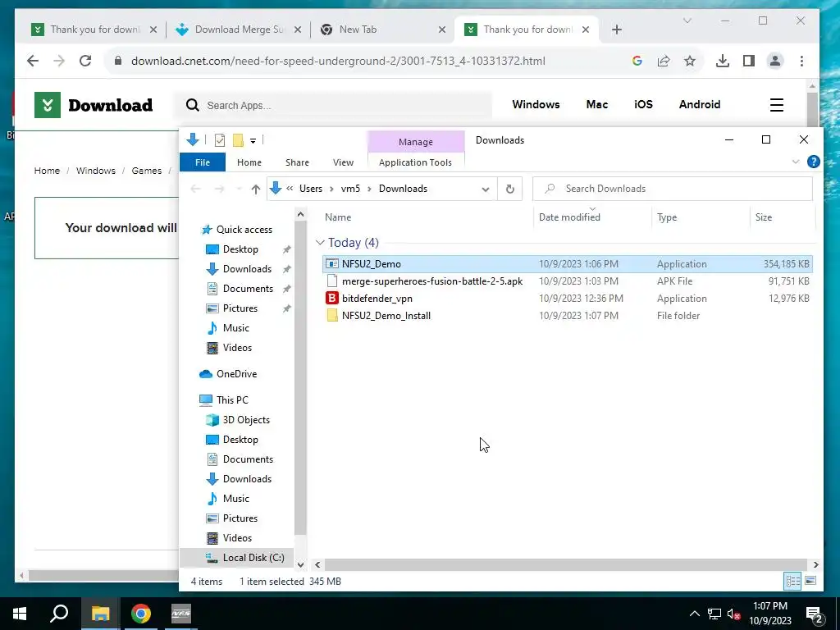Image resolution: width=840 pixels, height=630 pixels.
Task: Click the Windows link on CNET
Action: (536, 104)
